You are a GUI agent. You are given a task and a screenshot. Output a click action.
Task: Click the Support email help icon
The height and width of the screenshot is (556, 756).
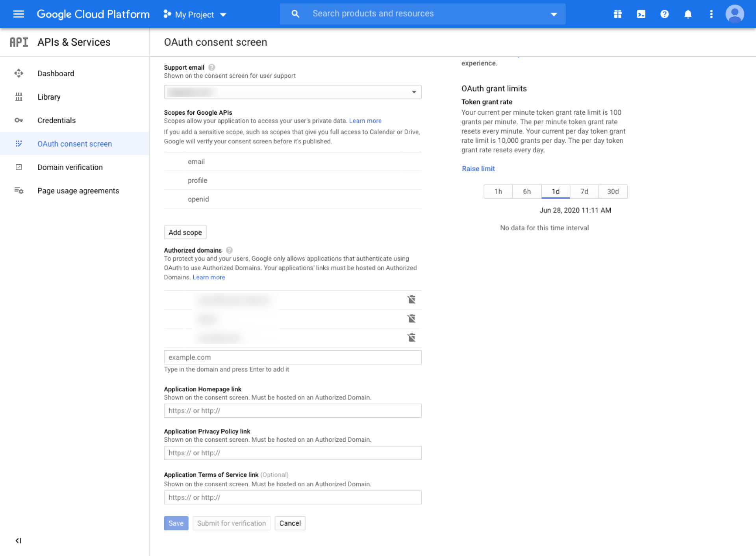tap(211, 67)
